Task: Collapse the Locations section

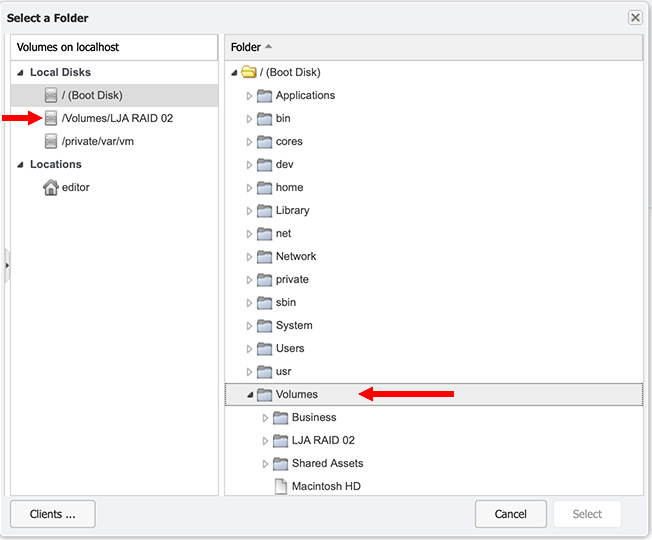Action: tap(20, 165)
